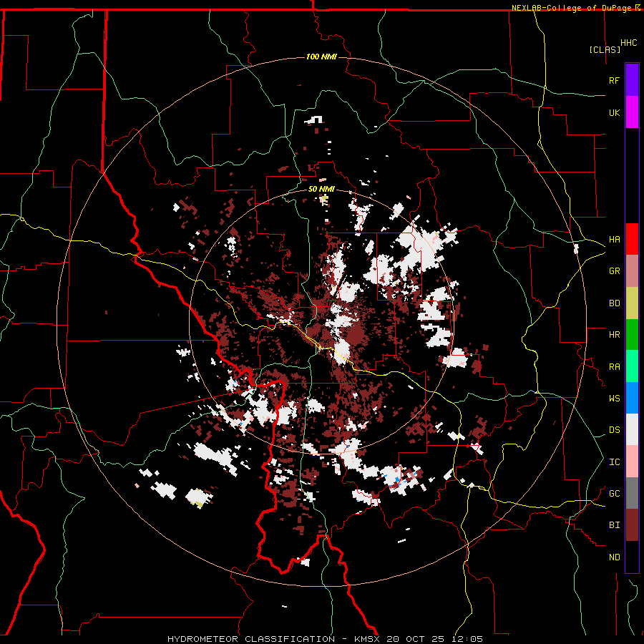This screenshot has width=644, height=644.
Task: Click the BI brown legend swatch
Action: (x=632, y=525)
